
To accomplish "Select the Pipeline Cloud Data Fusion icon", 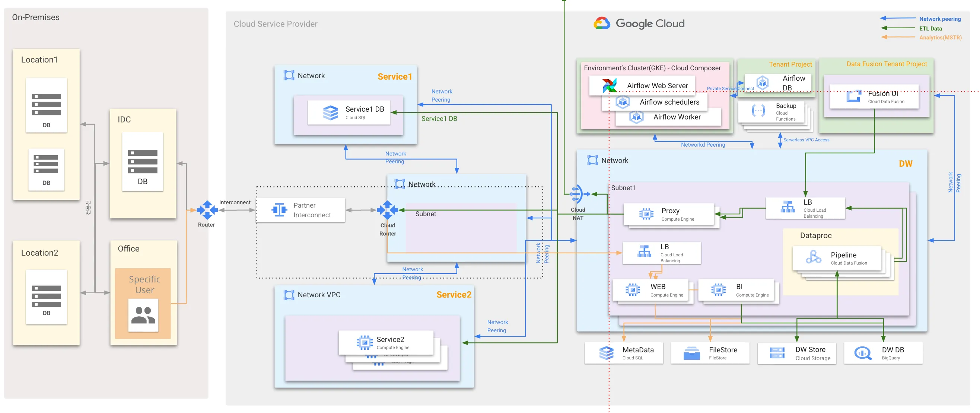I will click(813, 257).
